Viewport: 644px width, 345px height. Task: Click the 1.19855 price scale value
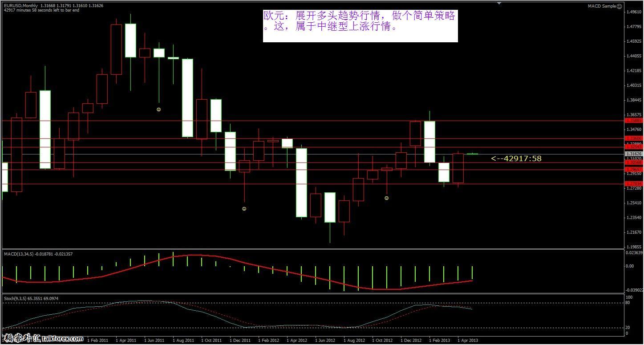(x=634, y=247)
